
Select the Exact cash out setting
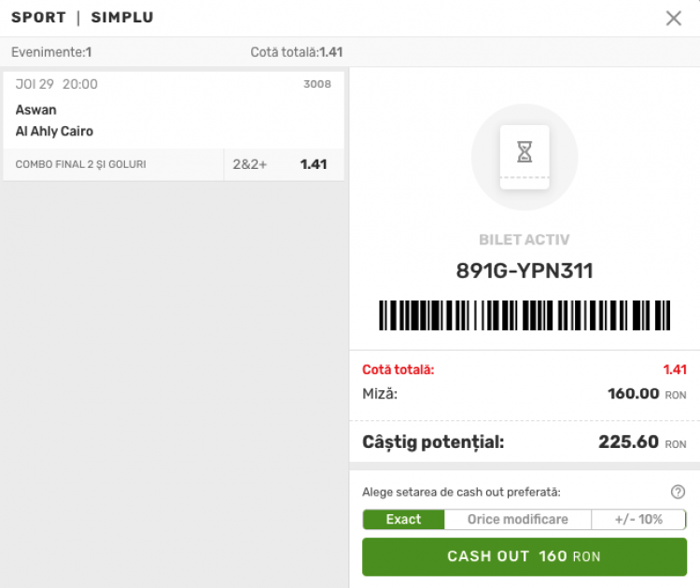point(403,519)
